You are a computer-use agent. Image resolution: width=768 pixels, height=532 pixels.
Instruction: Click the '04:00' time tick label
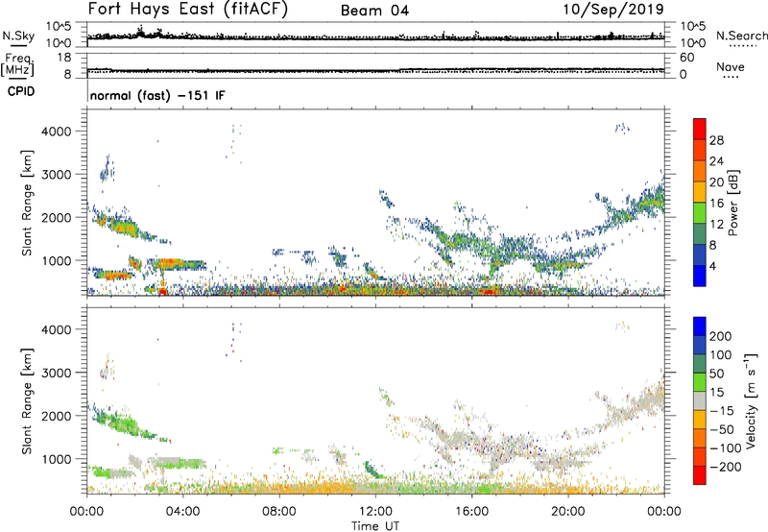point(183,512)
